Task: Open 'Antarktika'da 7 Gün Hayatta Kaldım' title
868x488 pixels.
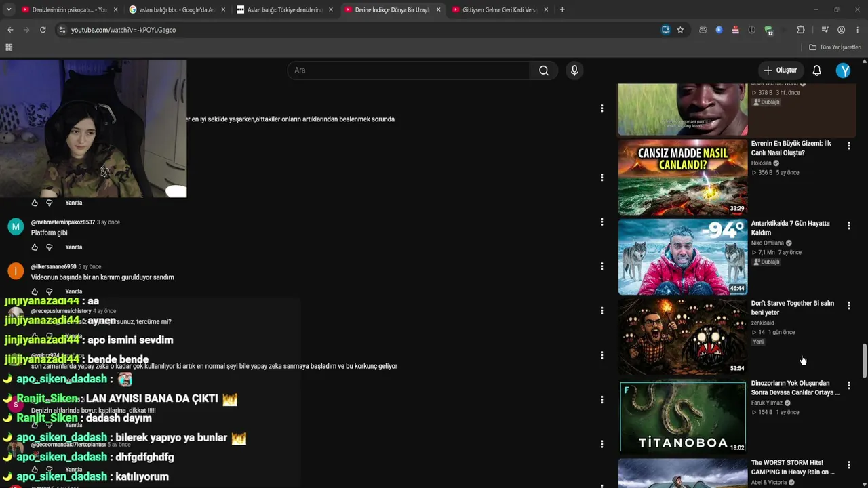Action: [x=790, y=228]
